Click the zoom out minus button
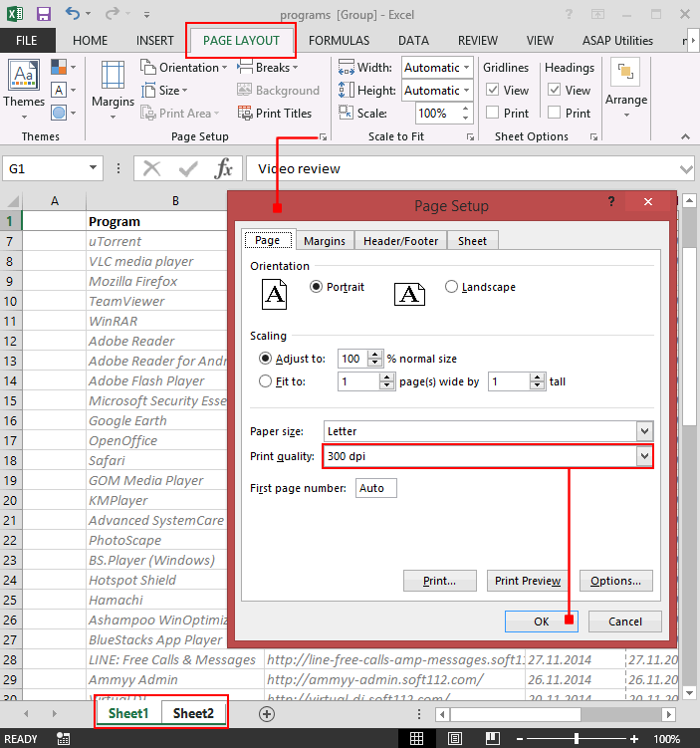Screen dimensions: 700x748 [520, 738]
